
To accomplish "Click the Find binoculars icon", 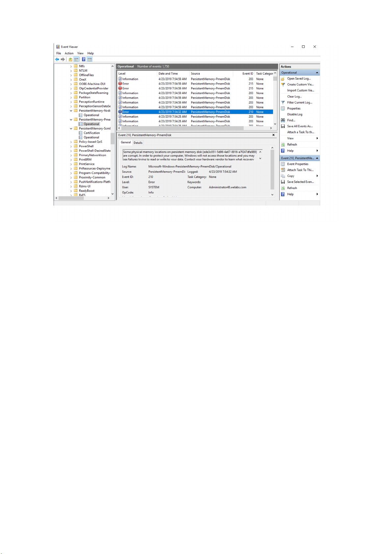I will [x=283, y=120].
